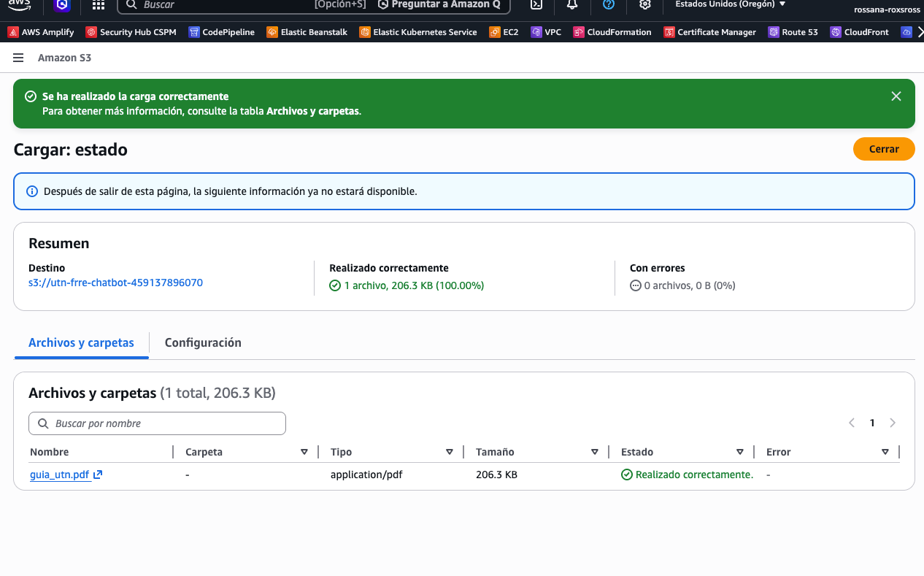Open the Certificate Manager shortcut
Viewport: 924px width, 576px height.
point(709,32)
